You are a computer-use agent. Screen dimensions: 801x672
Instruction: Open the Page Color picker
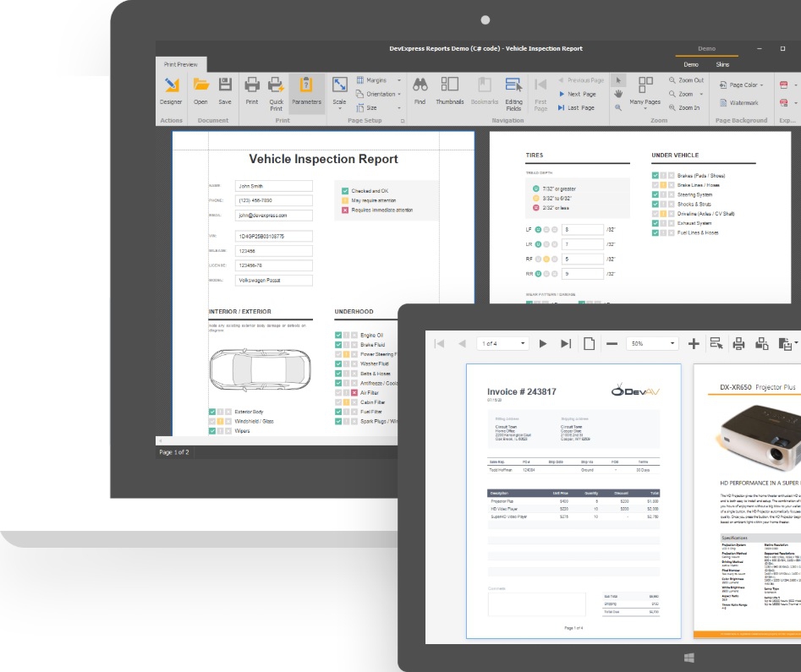(741, 85)
